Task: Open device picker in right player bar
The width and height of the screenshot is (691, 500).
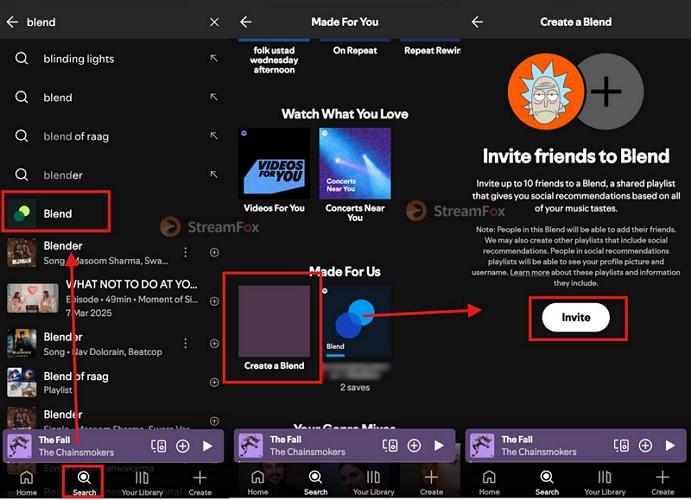Action: point(621,446)
